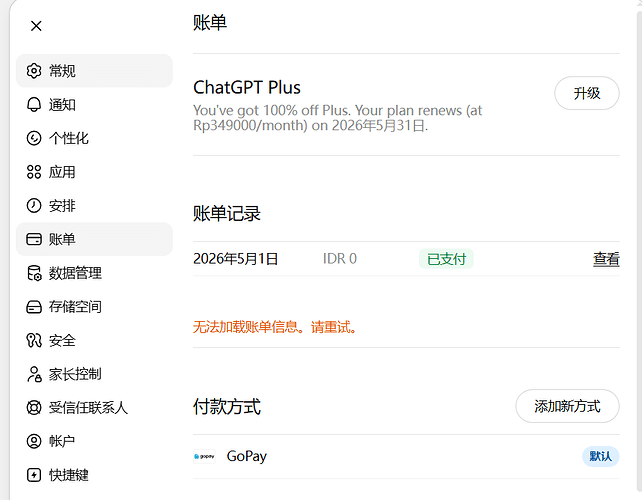Select the GoPay payment method name
The width and height of the screenshot is (642, 500).
coord(246,456)
